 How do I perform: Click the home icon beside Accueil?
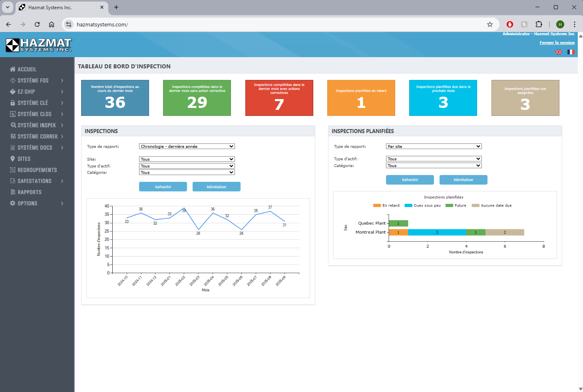click(x=13, y=69)
